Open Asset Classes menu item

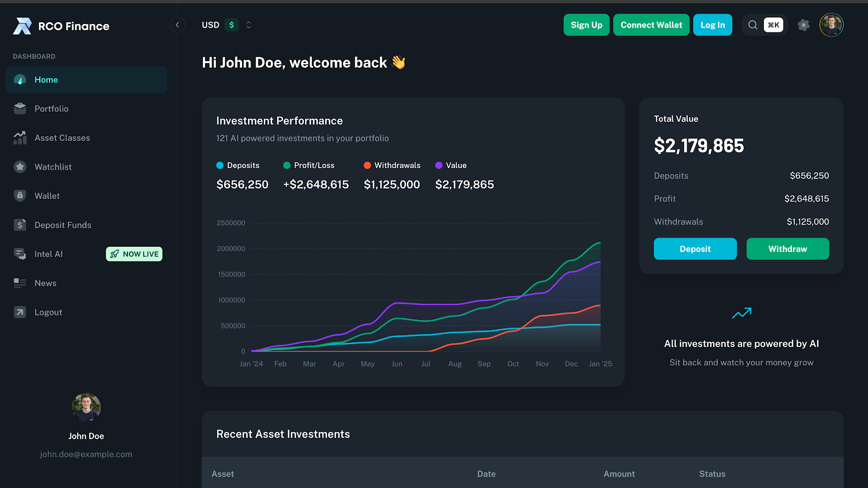coord(86,138)
